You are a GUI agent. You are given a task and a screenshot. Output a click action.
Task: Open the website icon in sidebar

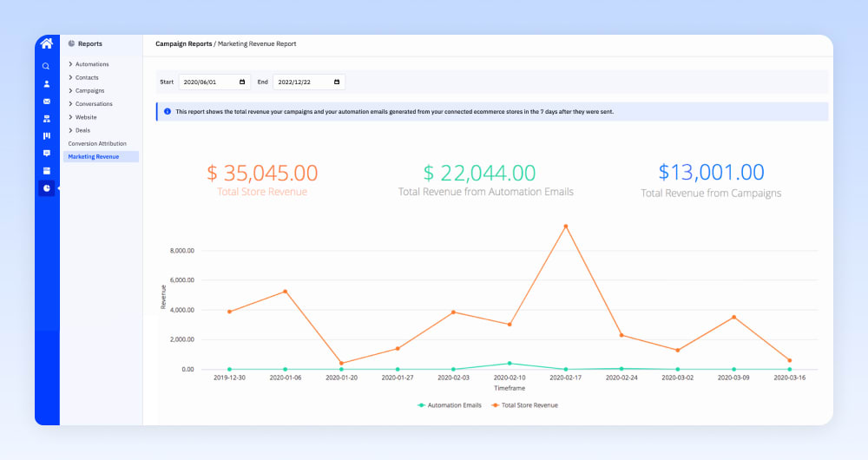[47, 171]
